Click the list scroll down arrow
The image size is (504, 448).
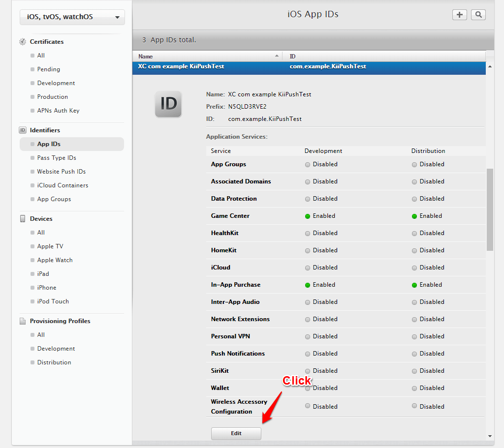click(490, 436)
